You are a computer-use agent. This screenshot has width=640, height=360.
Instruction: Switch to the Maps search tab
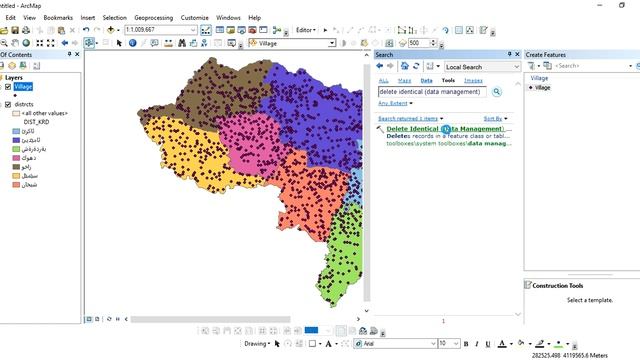tap(404, 80)
